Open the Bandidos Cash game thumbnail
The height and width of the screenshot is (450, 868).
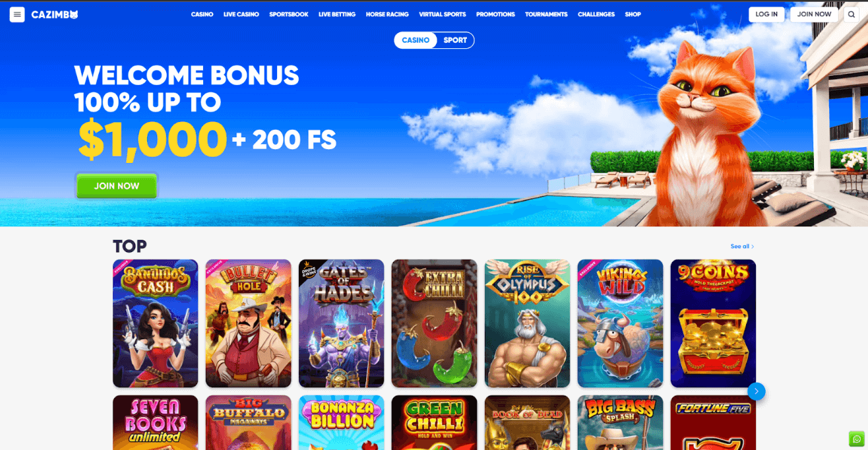coord(156,323)
